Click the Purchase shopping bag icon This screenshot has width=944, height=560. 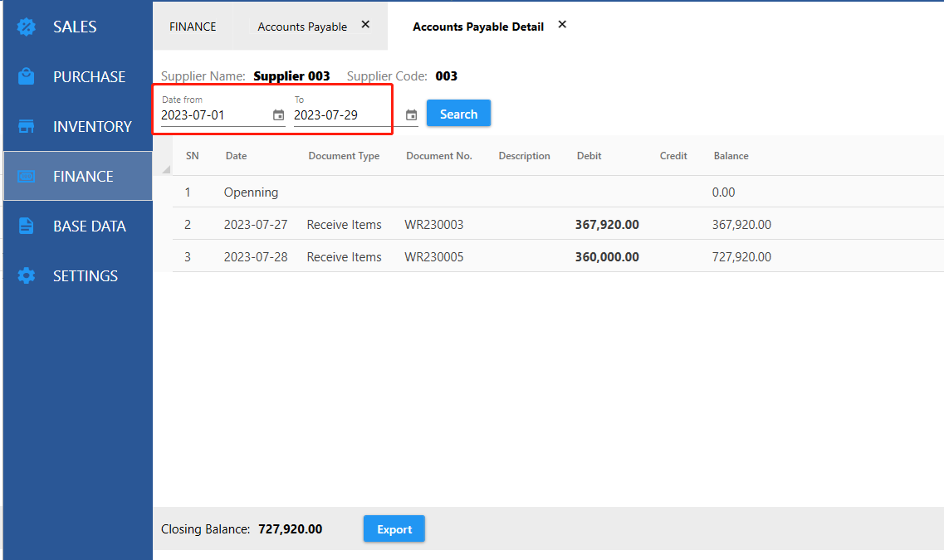27,76
